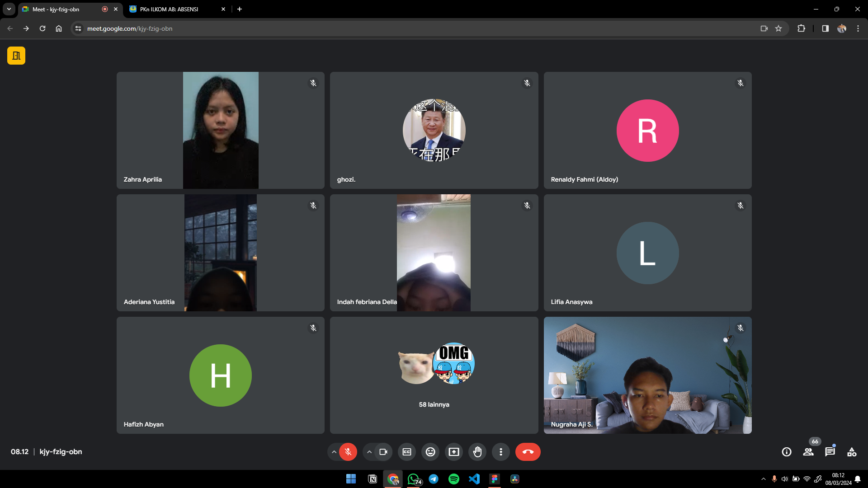The height and width of the screenshot is (488, 868).
Task: Select Nugraha Aji S. video tile
Action: point(647,375)
